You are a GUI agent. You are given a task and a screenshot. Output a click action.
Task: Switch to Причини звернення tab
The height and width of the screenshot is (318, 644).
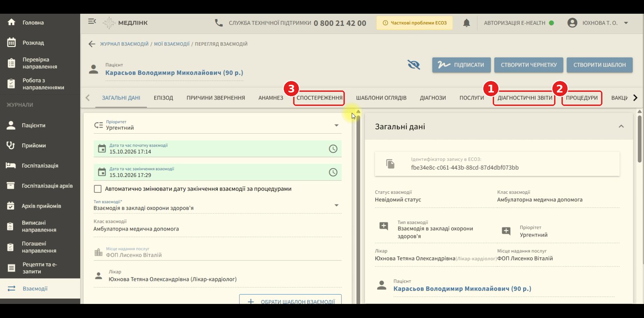point(216,98)
